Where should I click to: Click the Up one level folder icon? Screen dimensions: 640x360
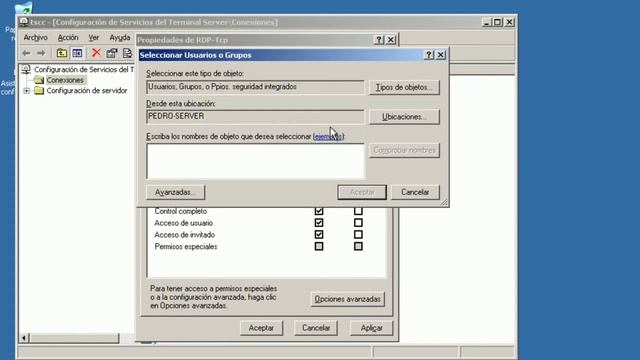click(62, 53)
